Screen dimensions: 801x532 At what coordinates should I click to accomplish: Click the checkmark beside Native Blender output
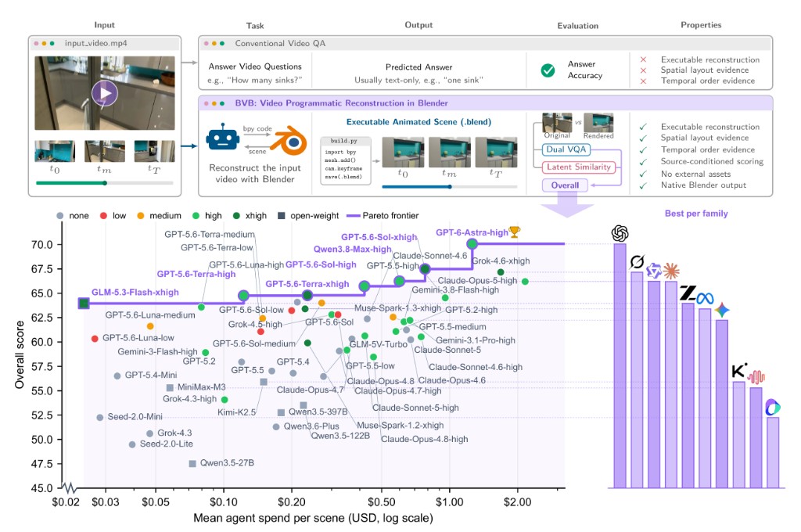pyautogui.click(x=643, y=185)
